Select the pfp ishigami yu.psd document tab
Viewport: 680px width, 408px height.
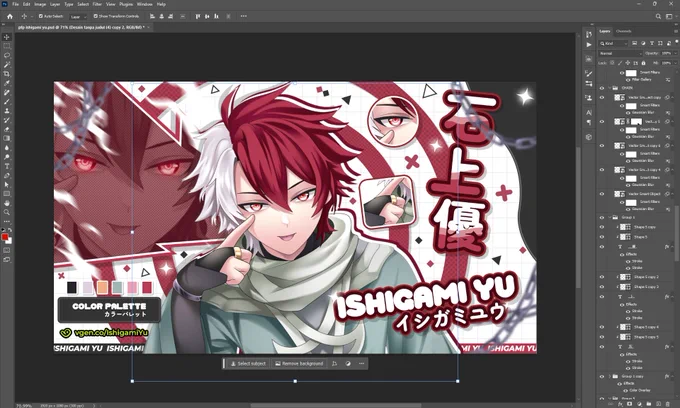(81, 27)
